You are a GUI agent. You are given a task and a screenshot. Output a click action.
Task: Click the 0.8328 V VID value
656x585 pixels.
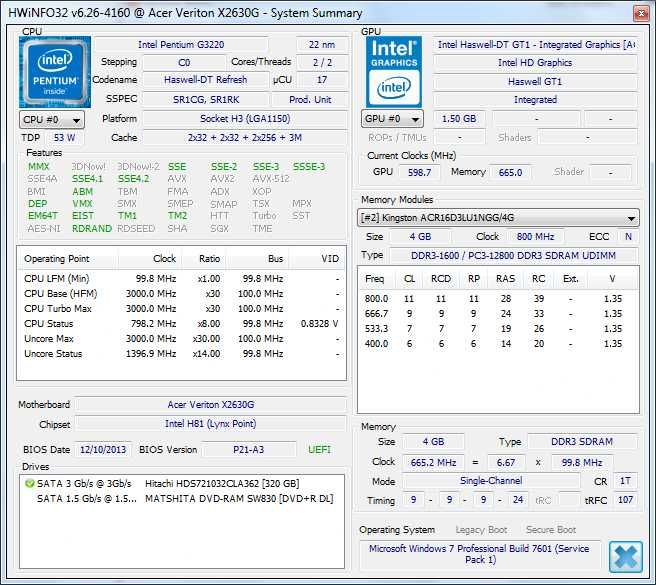click(319, 324)
